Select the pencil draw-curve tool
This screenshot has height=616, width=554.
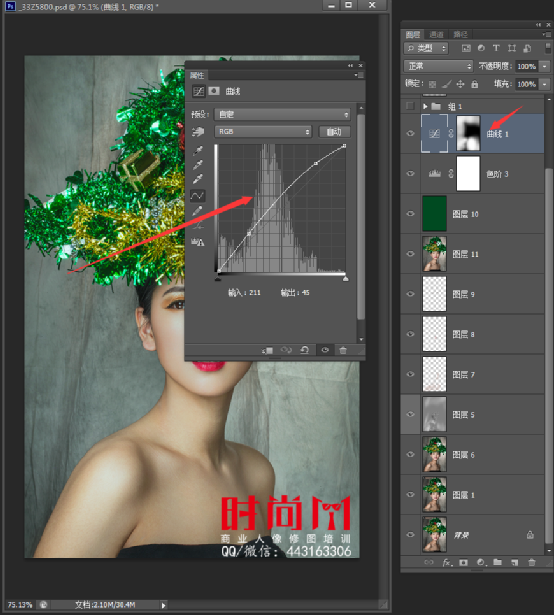[x=198, y=211]
